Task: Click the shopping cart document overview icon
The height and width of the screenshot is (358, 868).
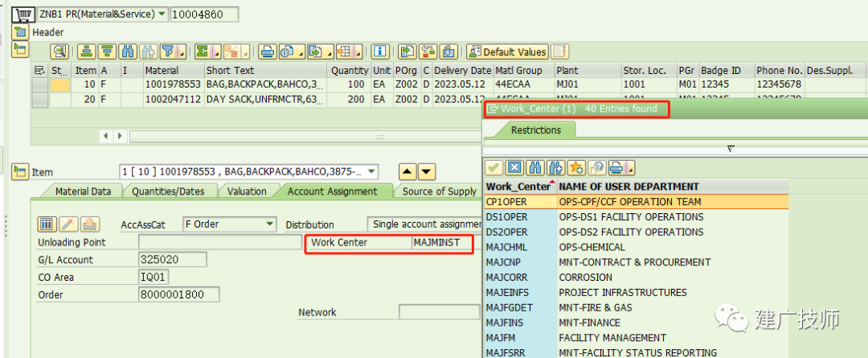Action: coord(24,14)
